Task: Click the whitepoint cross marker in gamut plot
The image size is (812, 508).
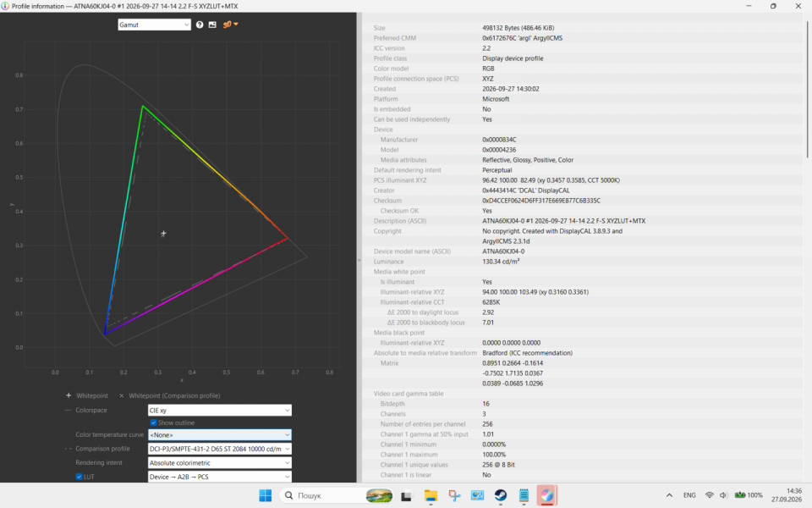Action: (x=163, y=234)
